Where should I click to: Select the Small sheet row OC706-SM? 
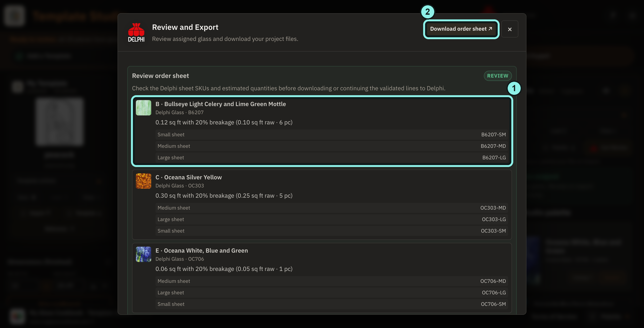tap(332, 304)
